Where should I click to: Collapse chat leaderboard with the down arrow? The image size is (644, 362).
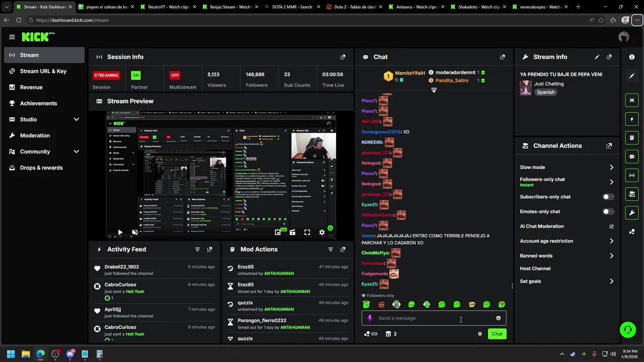click(x=434, y=90)
